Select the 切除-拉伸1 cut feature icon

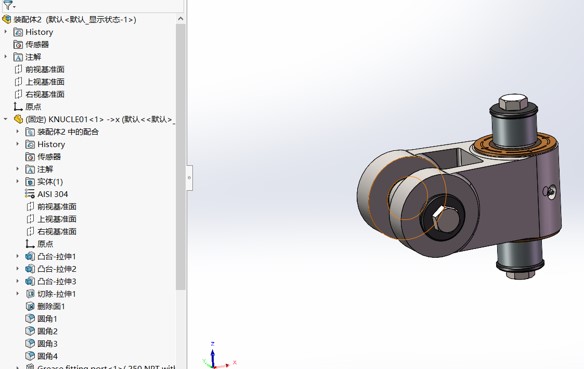[30, 294]
